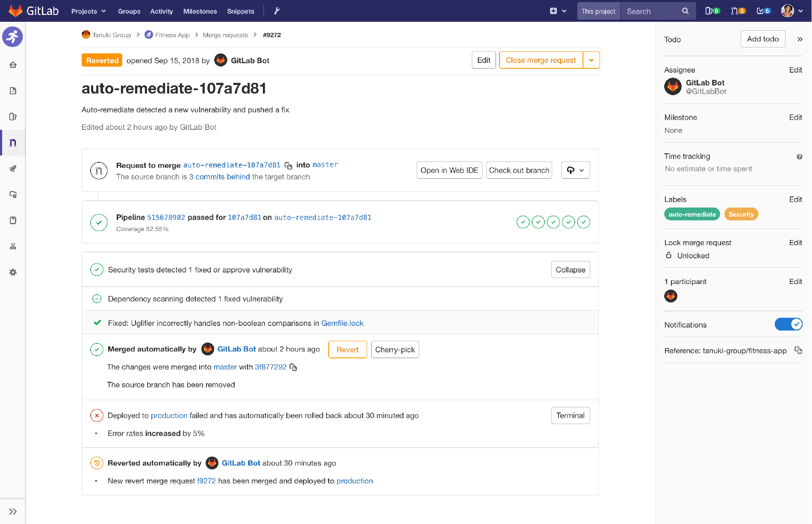Open the user avatar menu
Image resolution: width=812 pixels, height=524 pixels.
792,11
